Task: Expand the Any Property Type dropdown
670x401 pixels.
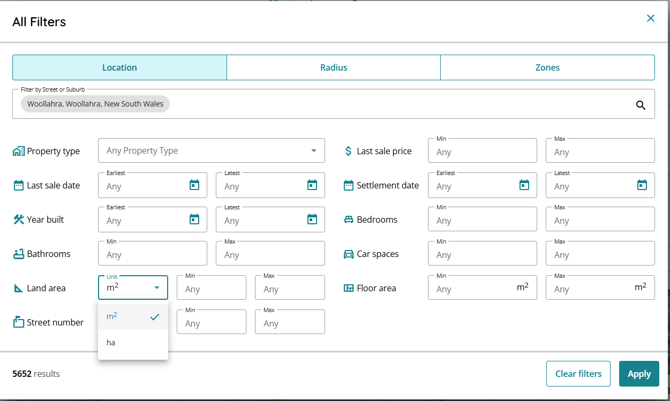Action: pyautogui.click(x=211, y=151)
